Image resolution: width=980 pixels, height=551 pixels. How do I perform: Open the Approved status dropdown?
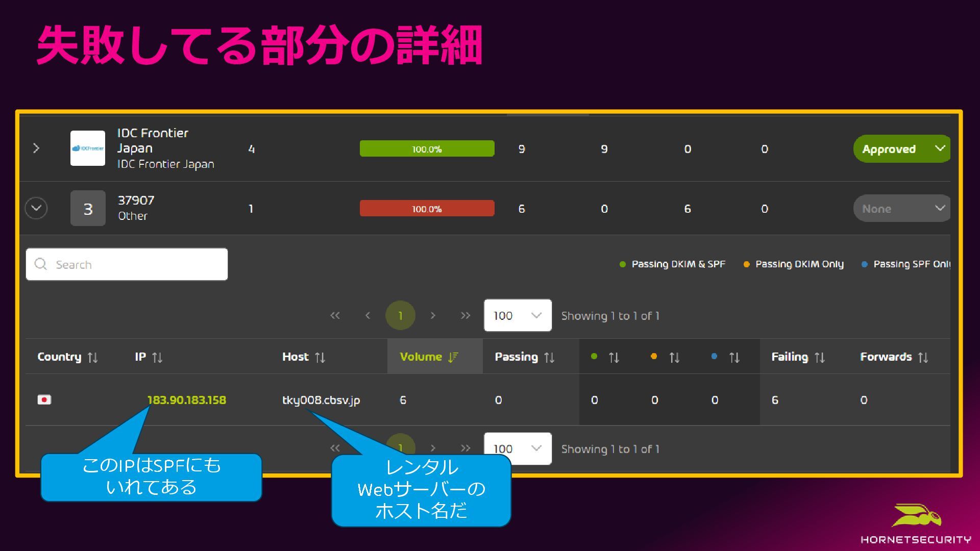(901, 149)
